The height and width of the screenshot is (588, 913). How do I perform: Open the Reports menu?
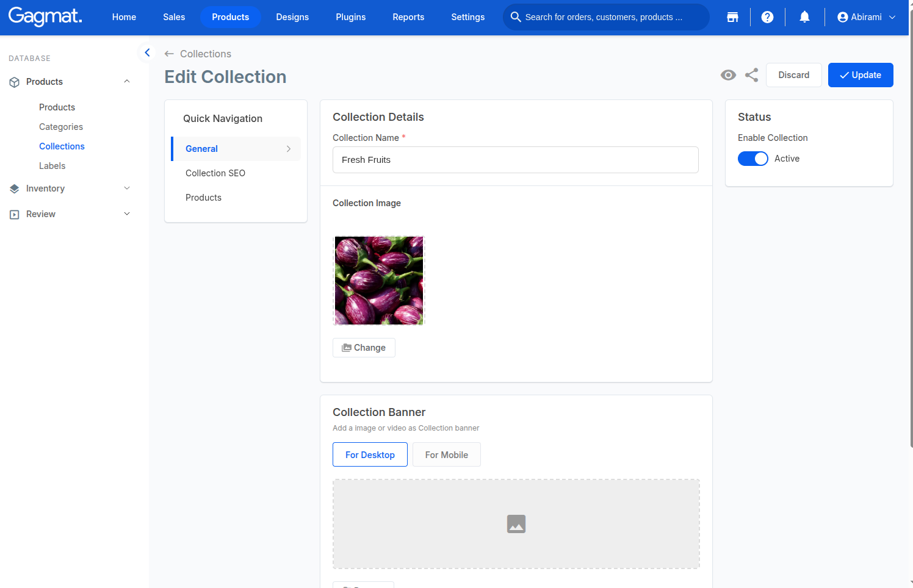tap(408, 17)
